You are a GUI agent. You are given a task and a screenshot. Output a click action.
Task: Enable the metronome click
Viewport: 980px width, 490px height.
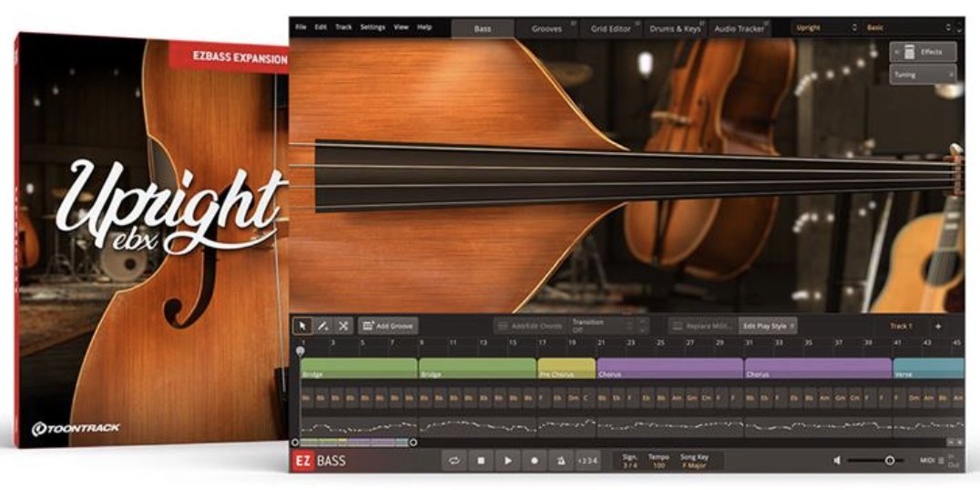pos(561,461)
